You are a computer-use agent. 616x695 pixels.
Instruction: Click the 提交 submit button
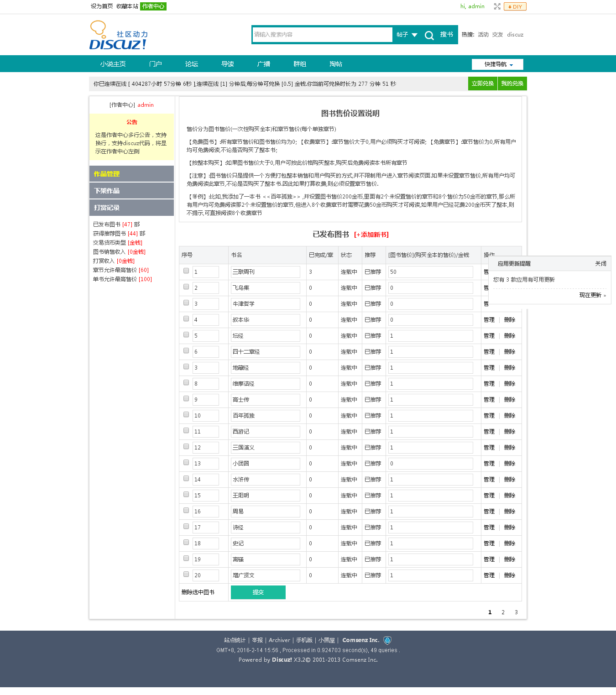point(258,592)
